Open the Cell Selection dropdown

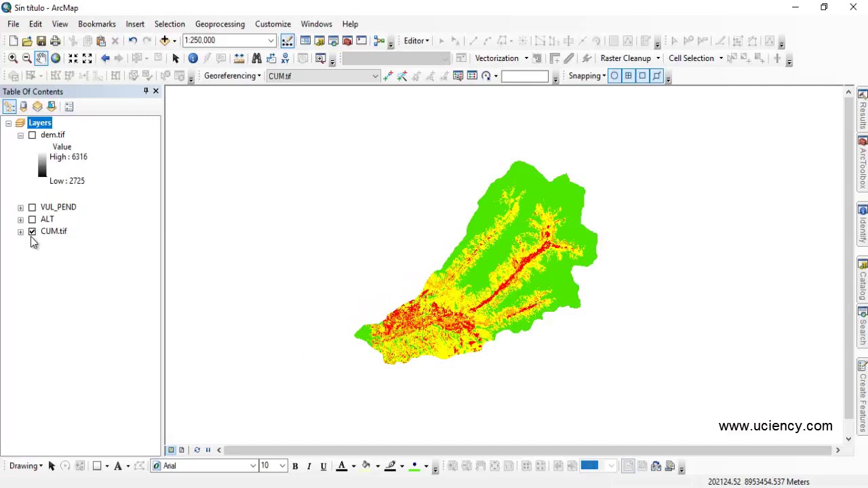click(696, 58)
